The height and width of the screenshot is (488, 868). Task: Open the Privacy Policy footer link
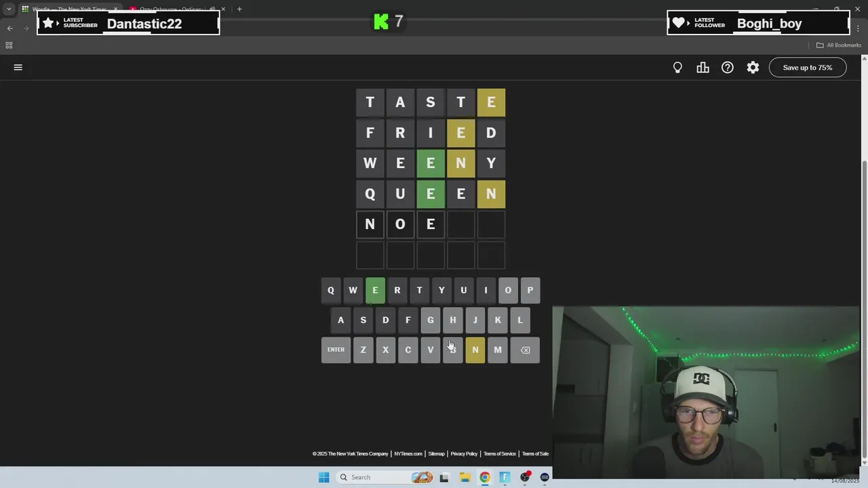(464, 453)
